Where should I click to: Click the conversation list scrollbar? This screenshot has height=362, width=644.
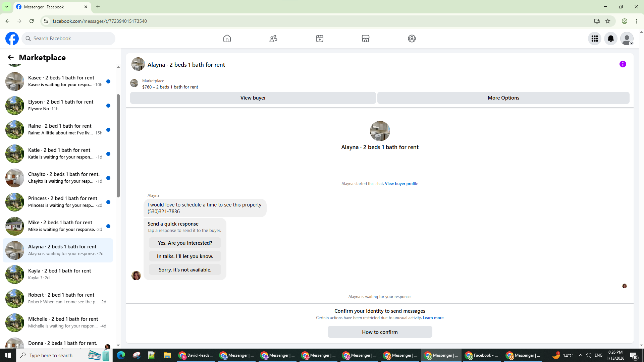pos(118,146)
